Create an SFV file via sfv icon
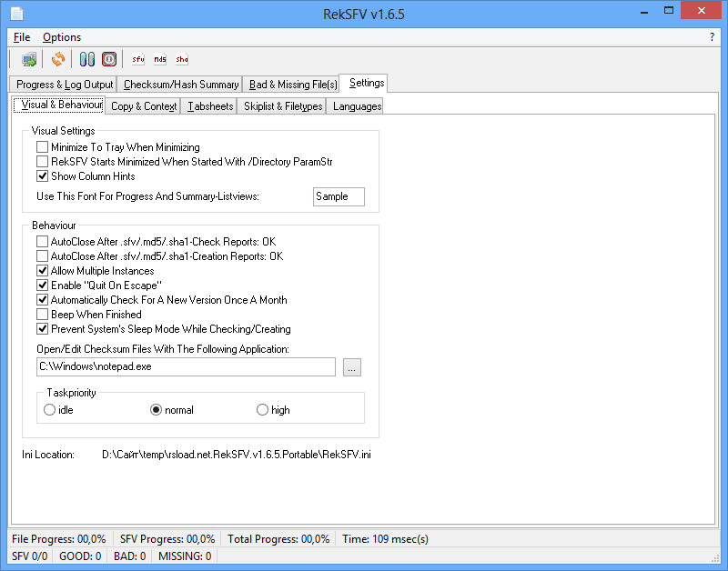Screen dimensions: 728x571 coord(138,59)
